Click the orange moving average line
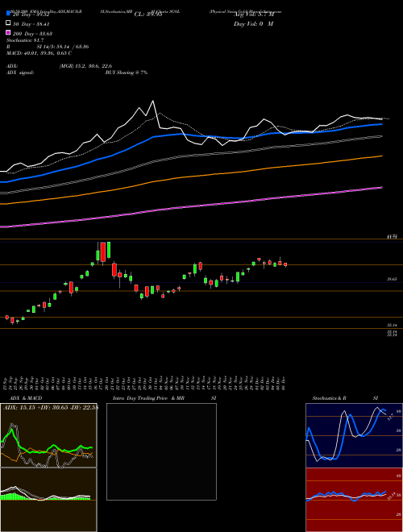Viewport: 403px width, 532px height. point(190,176)
